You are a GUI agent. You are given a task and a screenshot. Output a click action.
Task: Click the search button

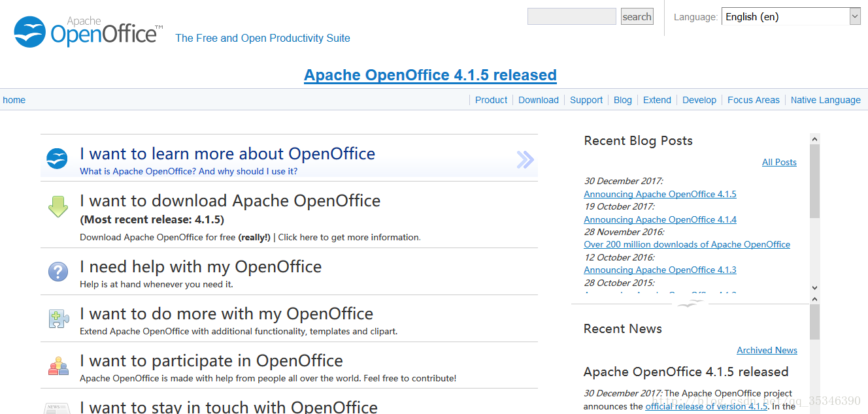pyautogui.click(x=637, y=17)
